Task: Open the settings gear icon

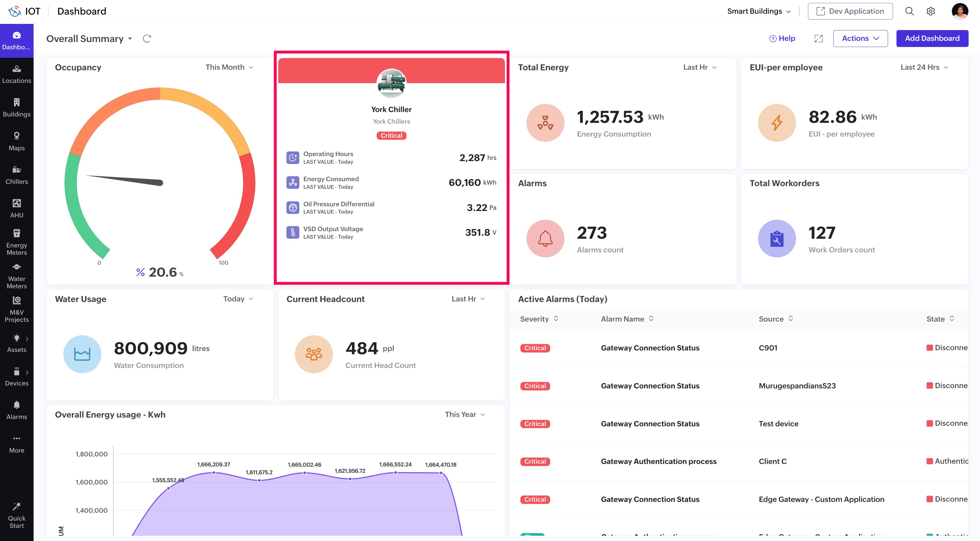Action: [931, 11]
